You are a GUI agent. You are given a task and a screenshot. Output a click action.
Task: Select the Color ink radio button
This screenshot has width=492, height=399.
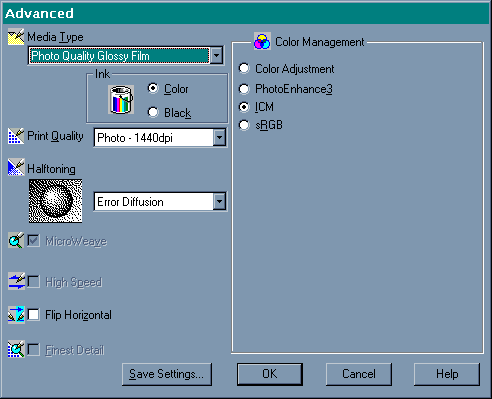pos(153,88)
